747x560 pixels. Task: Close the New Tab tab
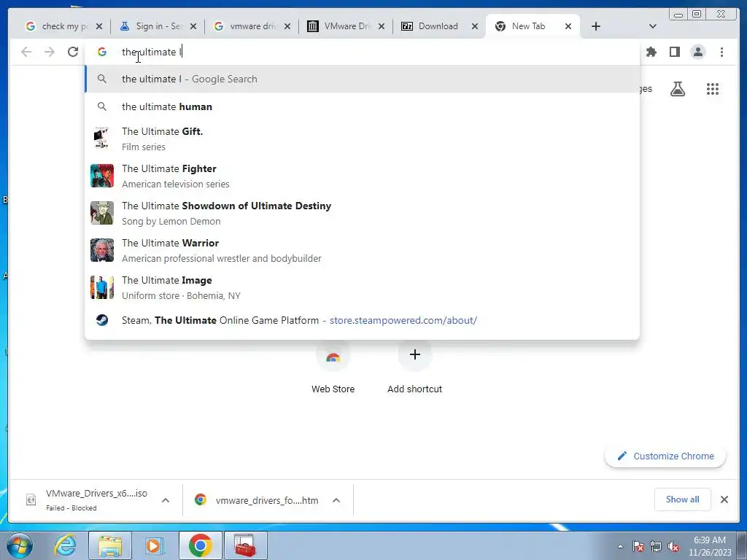pos(568,26)
